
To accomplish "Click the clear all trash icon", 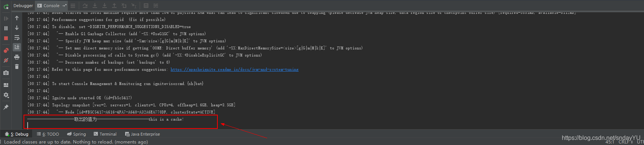I will pos(17,67).
